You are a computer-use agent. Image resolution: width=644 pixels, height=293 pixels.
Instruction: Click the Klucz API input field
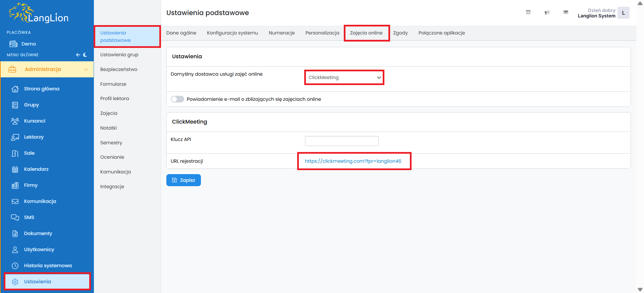point(341,141)
